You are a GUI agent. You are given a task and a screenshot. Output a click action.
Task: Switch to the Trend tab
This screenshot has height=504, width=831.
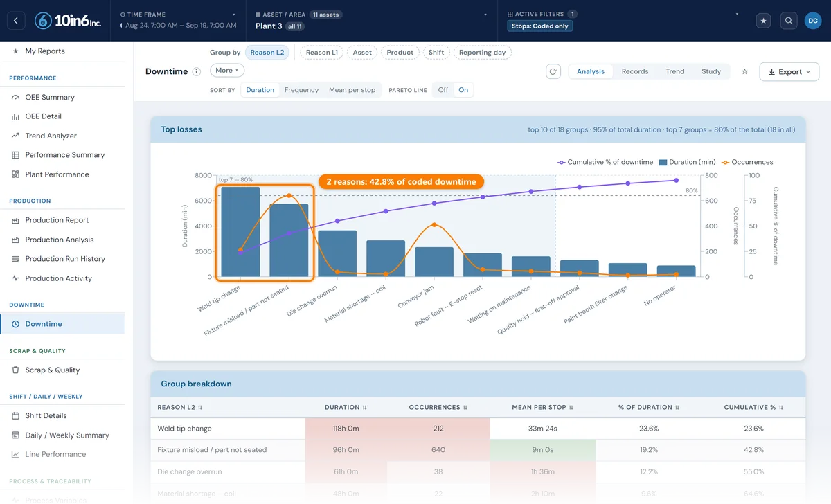(x=675, y=71)
